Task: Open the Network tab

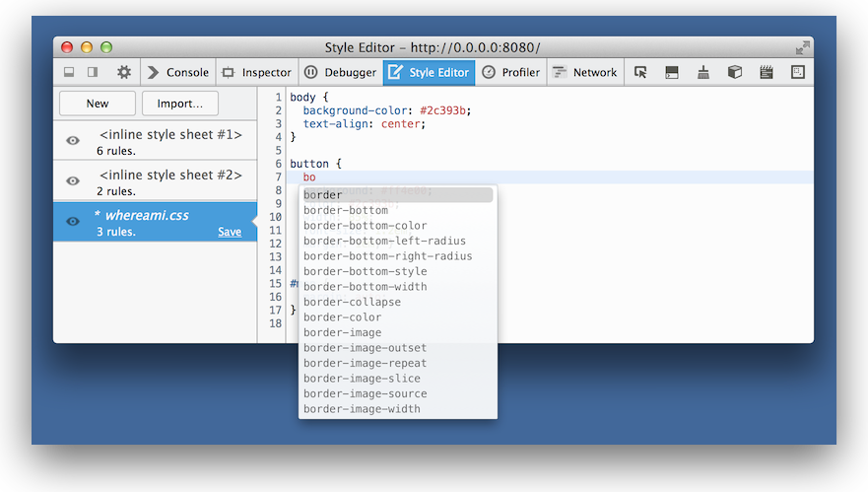Action: (x=584, y=72)
